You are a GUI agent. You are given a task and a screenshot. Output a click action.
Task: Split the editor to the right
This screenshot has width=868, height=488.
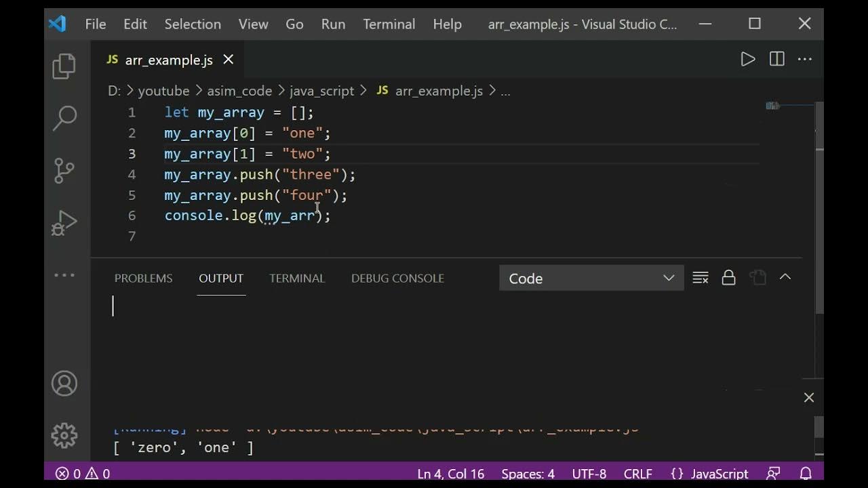(776, 60)
